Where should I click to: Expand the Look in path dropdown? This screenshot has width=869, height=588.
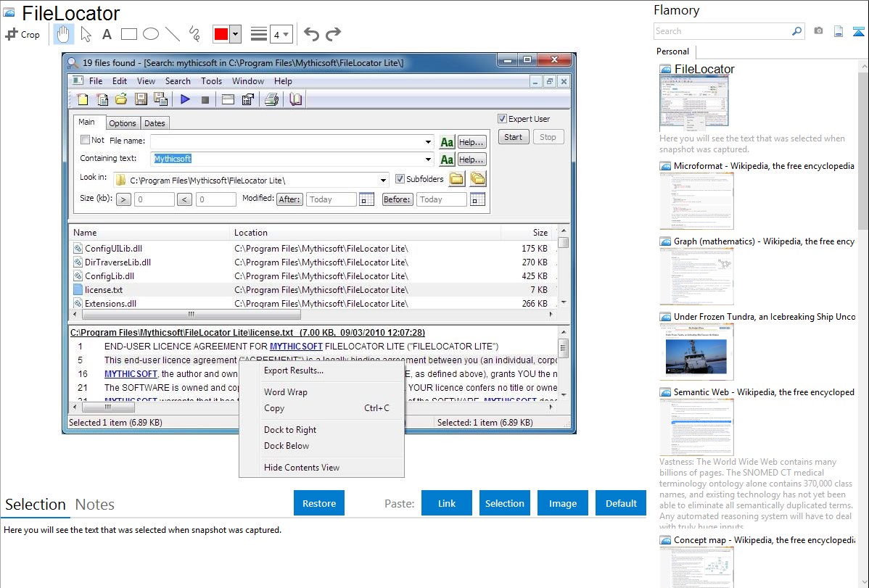[x=383, y=181]
